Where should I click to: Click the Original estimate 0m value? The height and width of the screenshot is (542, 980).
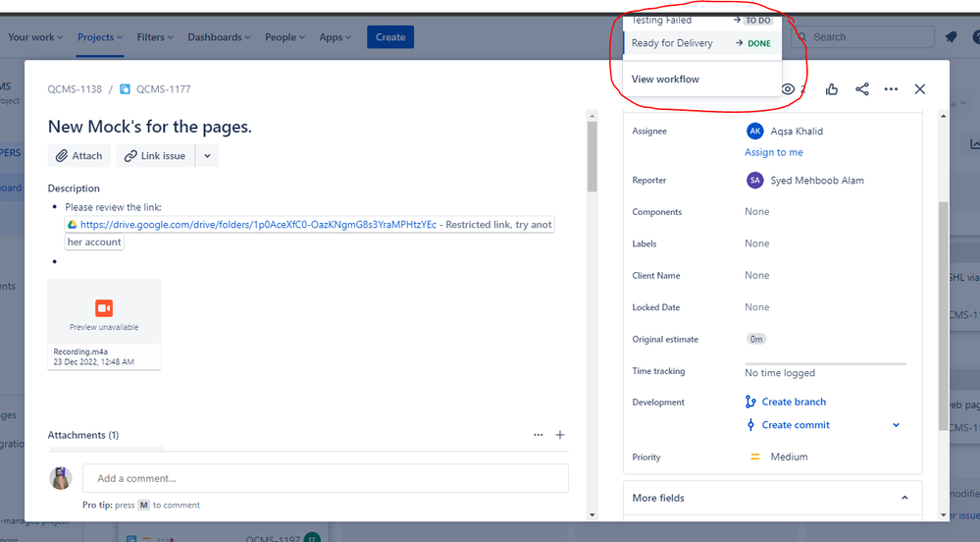tap(756, 339)
